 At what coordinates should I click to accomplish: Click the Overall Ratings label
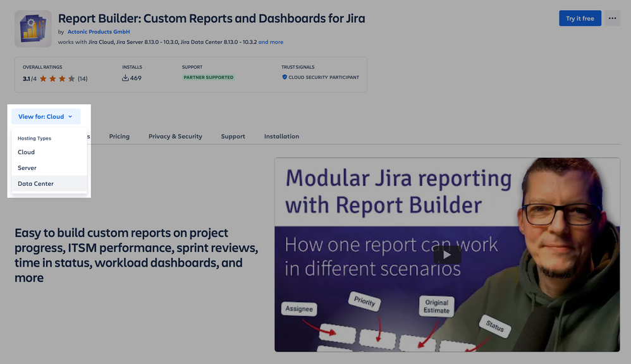coord(42,67)
